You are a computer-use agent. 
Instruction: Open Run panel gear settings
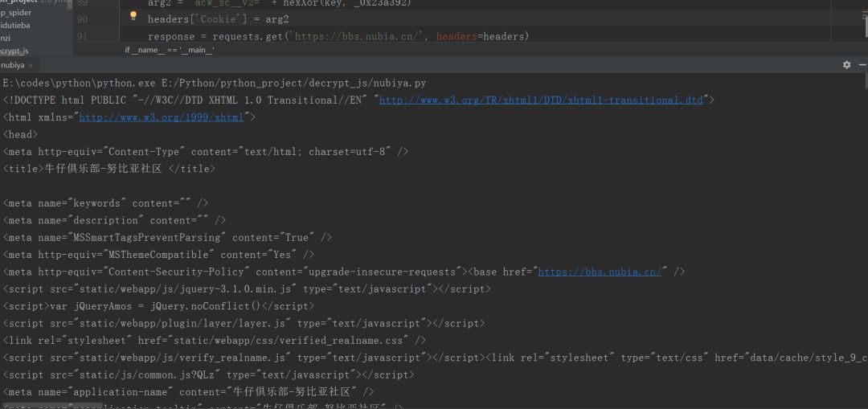846,65
